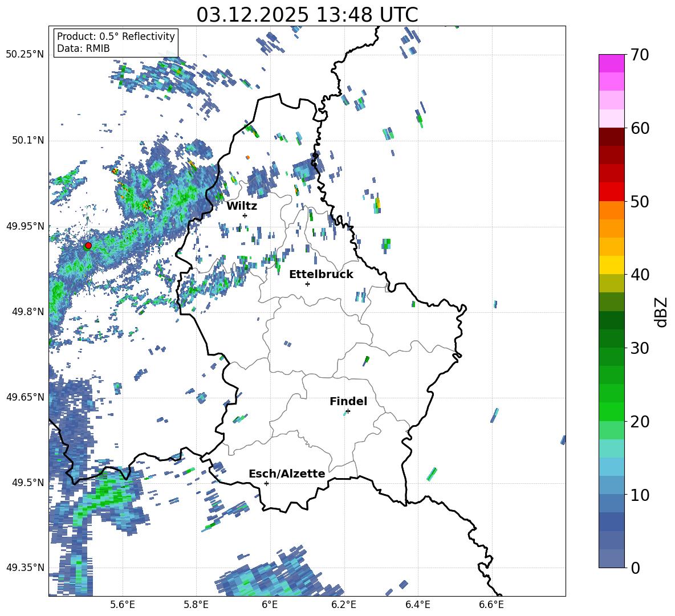Click the longitude label 6.6°E

491,605
